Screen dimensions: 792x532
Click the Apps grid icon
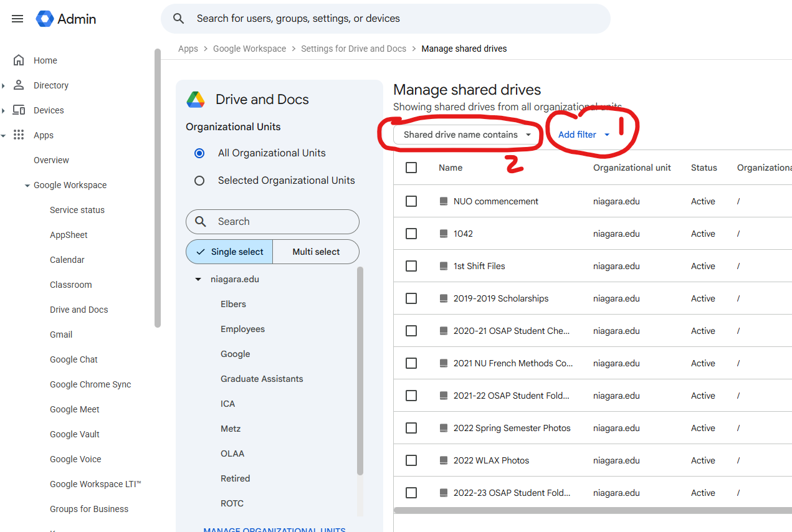[x=19, y=135]
